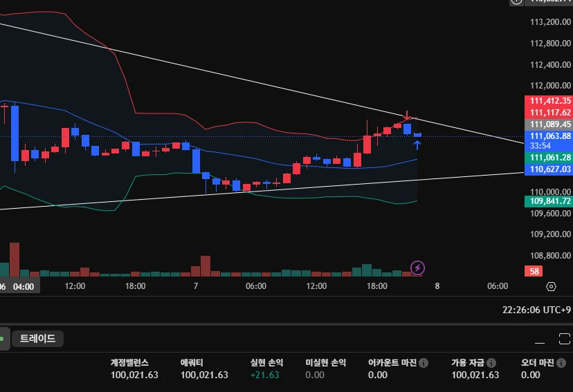Viewport: 573px width, 392px height.
Task: Open timezone menu at 22:26:06 UTC+9
Action: pos(536,310)
